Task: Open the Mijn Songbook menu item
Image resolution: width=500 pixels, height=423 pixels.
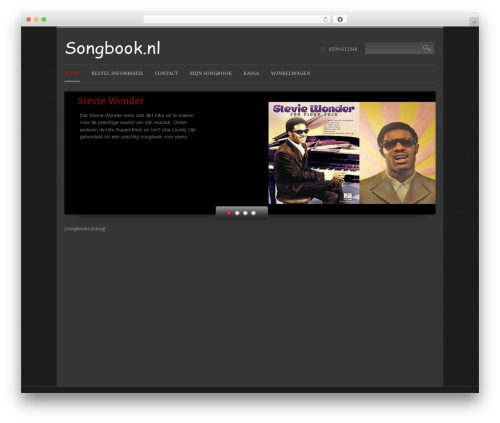Action: pyautogui.click(x=211, y=73)
